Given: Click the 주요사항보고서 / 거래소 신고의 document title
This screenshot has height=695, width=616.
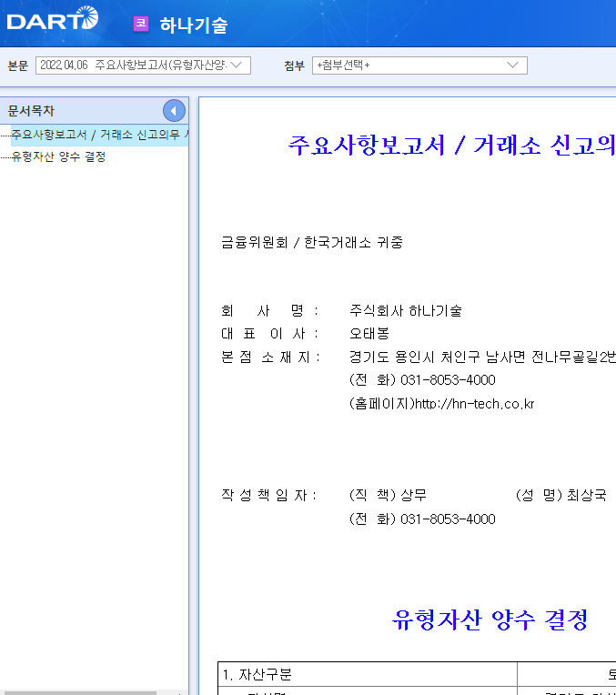Looking at the screenshot, I should coord(451,145).
